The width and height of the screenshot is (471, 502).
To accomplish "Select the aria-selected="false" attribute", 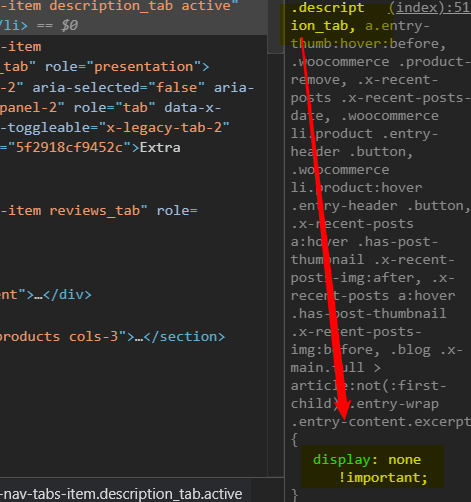I will (119, 88).
